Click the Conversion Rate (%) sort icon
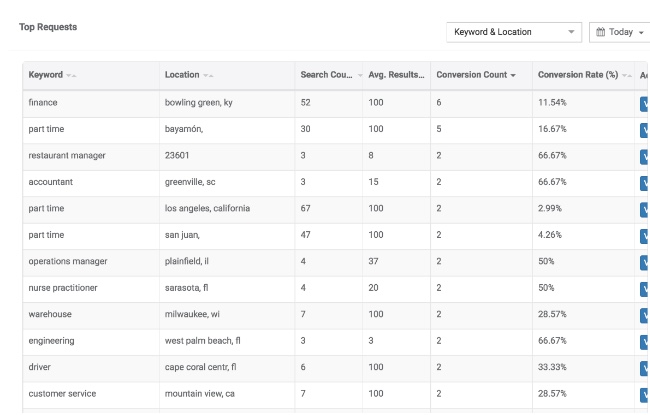The height and width of the screenshot is (415, 650). click(x=627, y=76)
